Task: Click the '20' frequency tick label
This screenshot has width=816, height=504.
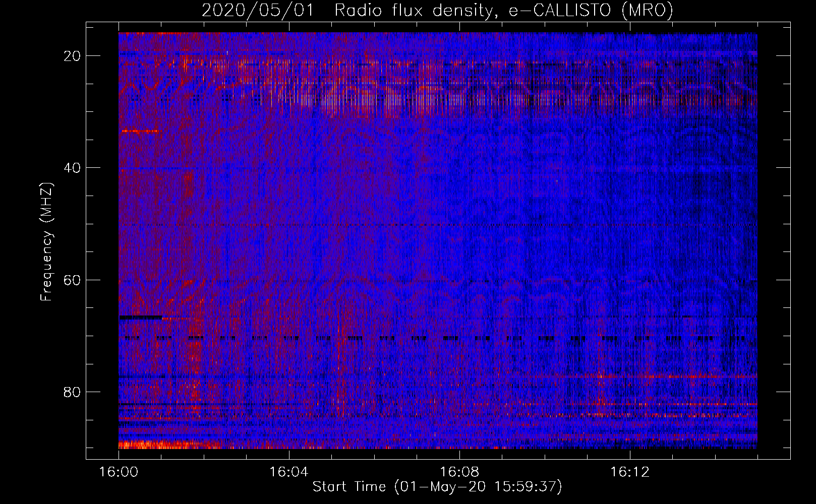Action: coord(73,56)
